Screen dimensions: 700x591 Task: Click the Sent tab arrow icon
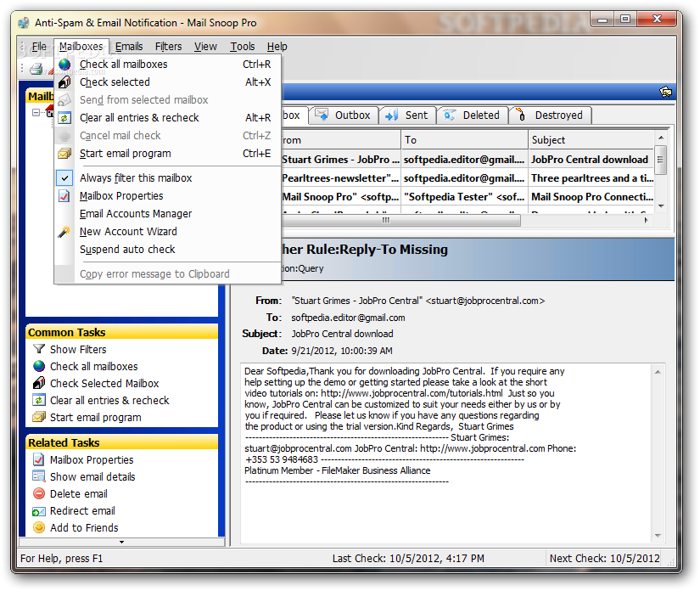point(391,115)
